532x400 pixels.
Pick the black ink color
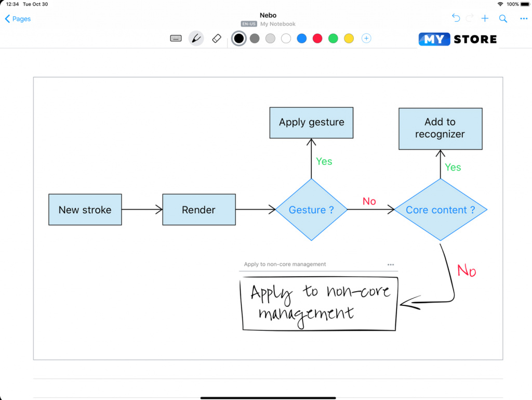coord(238,38)
